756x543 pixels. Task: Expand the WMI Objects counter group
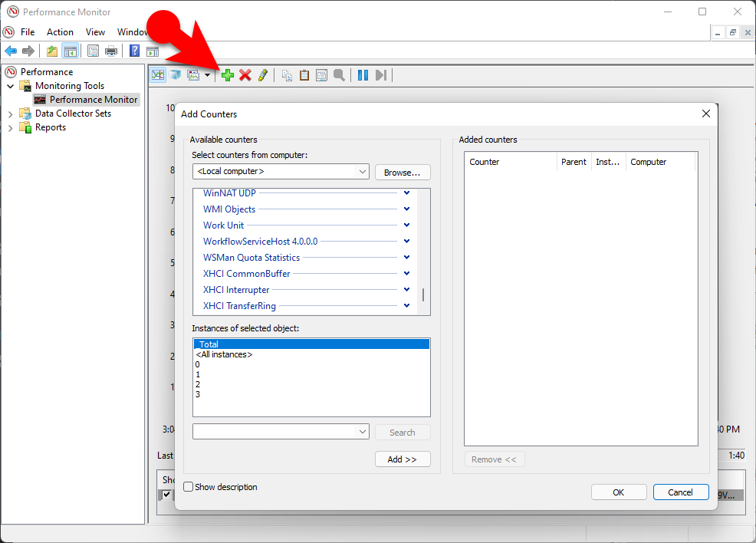pos(406,209)
